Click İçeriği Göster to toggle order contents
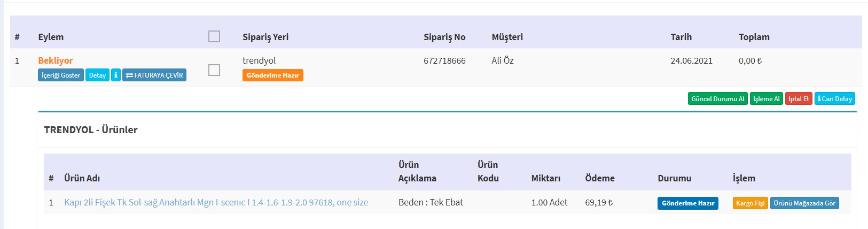Screen dimensions: 868x229 click(x=61, y=75)
